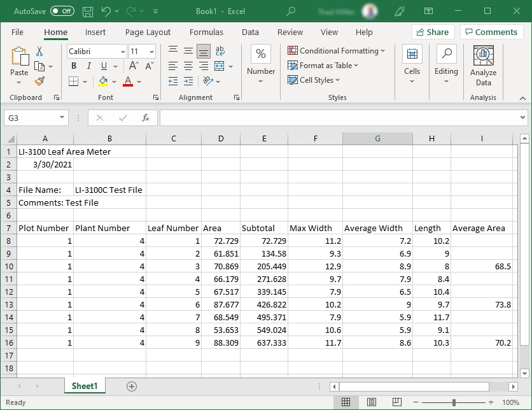Switch to the Formulas tab
This screenshot has height=410, width=532.
pyautogui.click(x=206, y=32)
